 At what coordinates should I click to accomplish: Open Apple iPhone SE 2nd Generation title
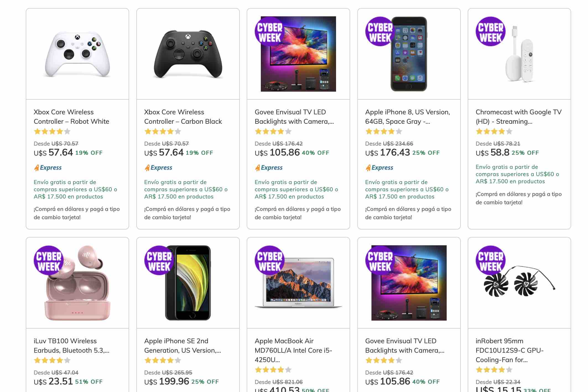[x=183, y=346]
